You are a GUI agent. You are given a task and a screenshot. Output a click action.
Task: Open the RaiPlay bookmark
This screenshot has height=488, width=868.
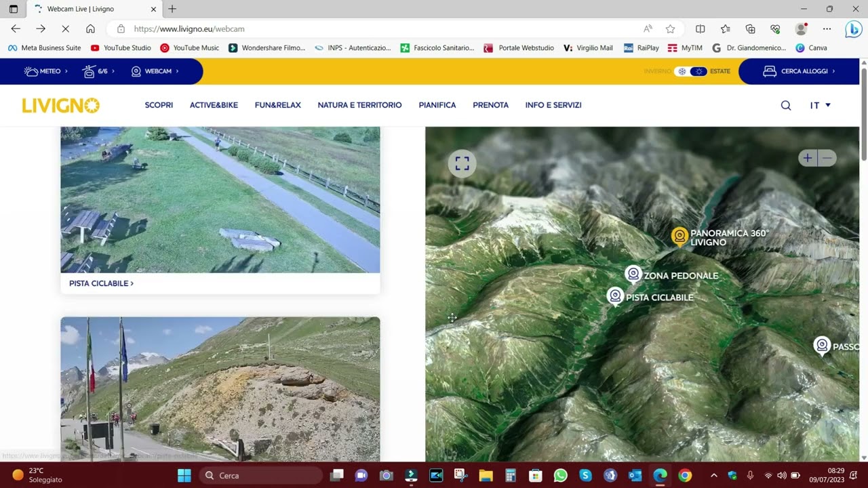click(642, 48)
